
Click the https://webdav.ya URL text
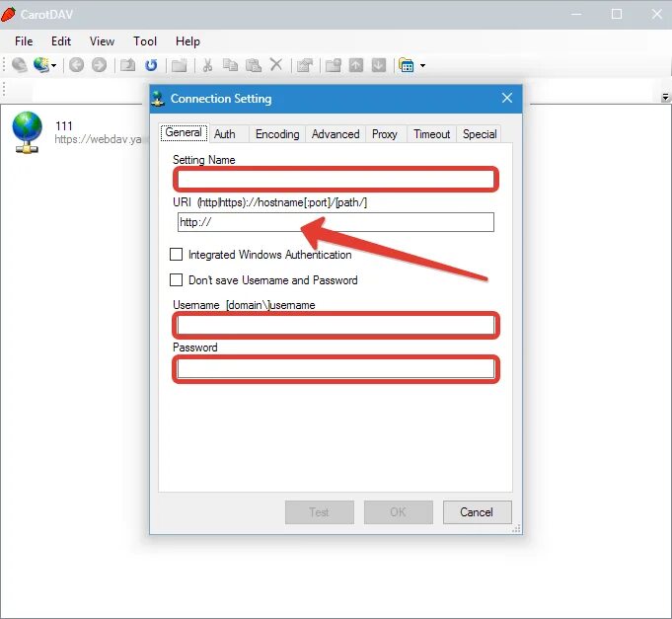(x=98, y=139)
